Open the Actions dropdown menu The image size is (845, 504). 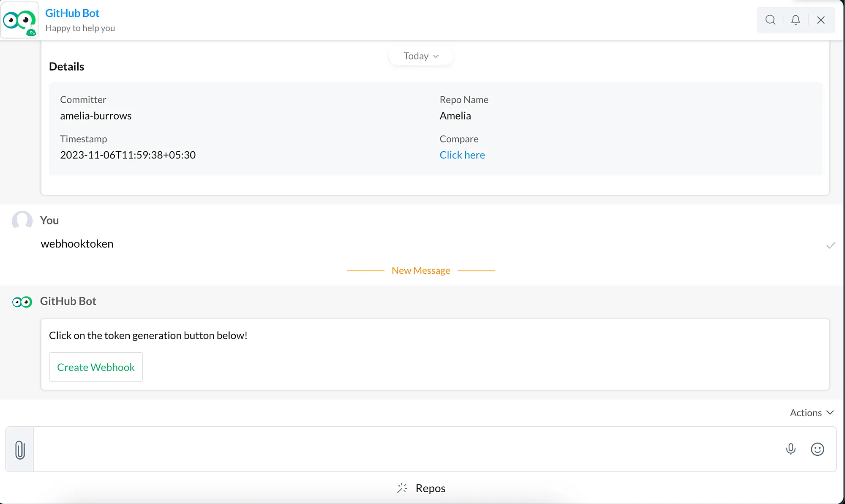pos(812,413)
